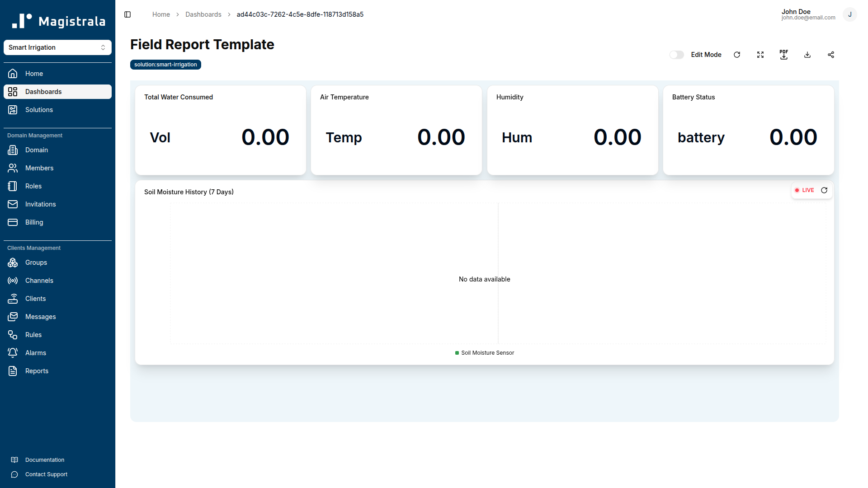
Task: Click the share dashboard icon
Action: point(830,55)
